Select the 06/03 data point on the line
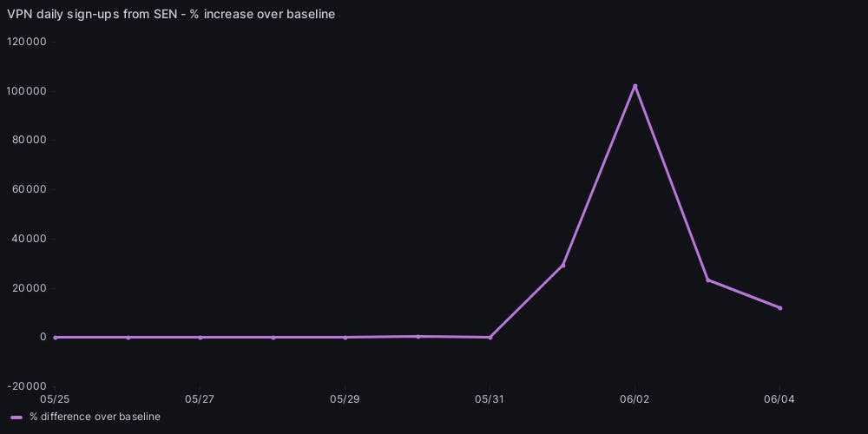 coord(707,280)
